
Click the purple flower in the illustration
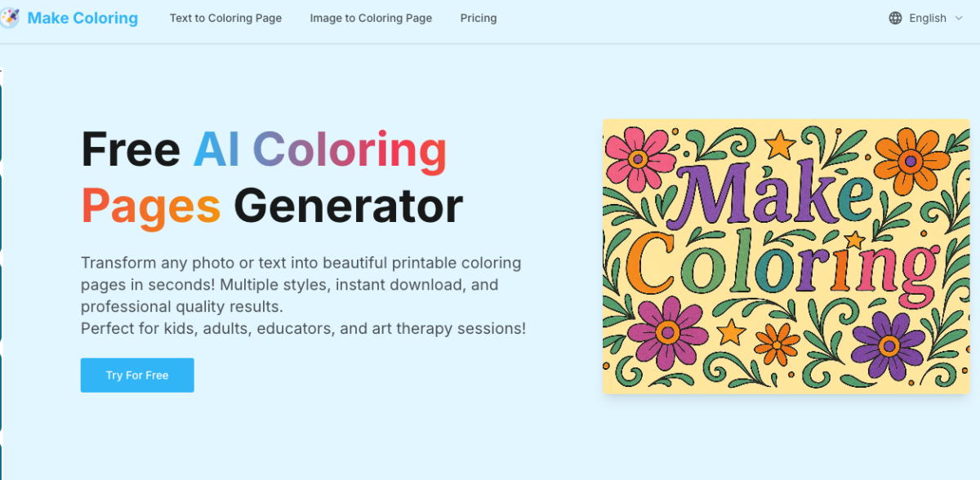tap(888, 344)
